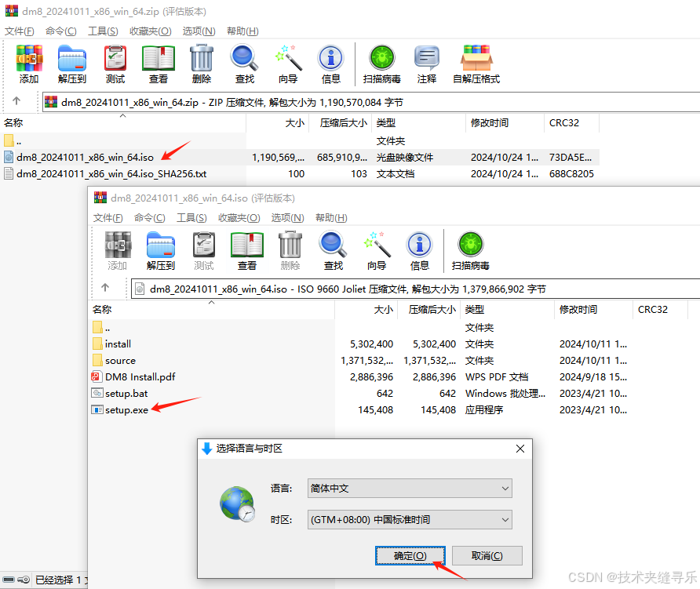
Task: Click greyed Add (添加) icon in iso window
Action: tap(118, 251)
